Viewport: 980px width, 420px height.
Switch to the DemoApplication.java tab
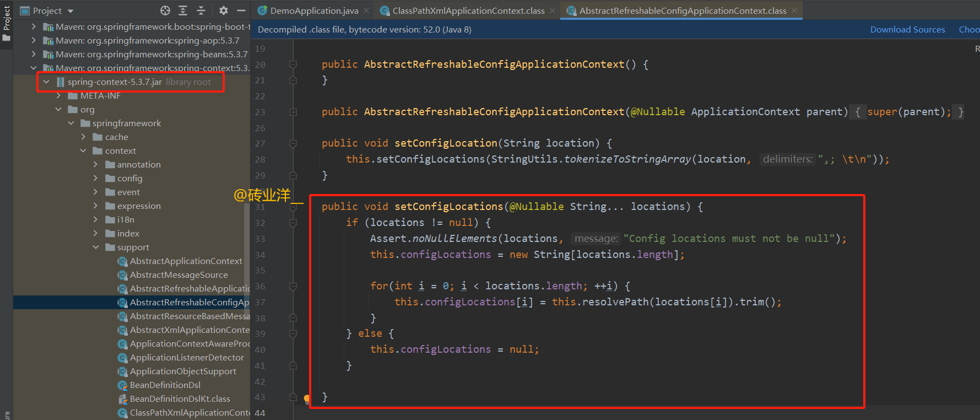point(308,10)
